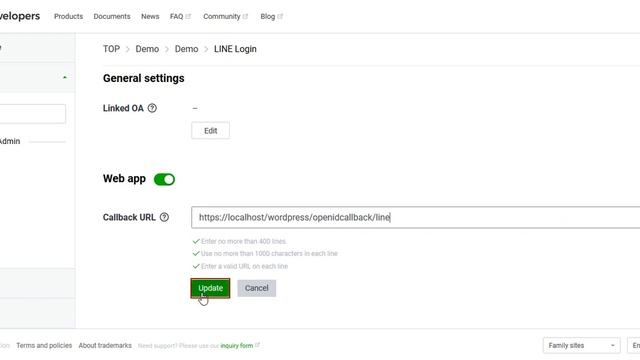This screenshot has width=640, height=360.
Task: Open Terms and policies footer link
Action: click(x=44, y=345)
